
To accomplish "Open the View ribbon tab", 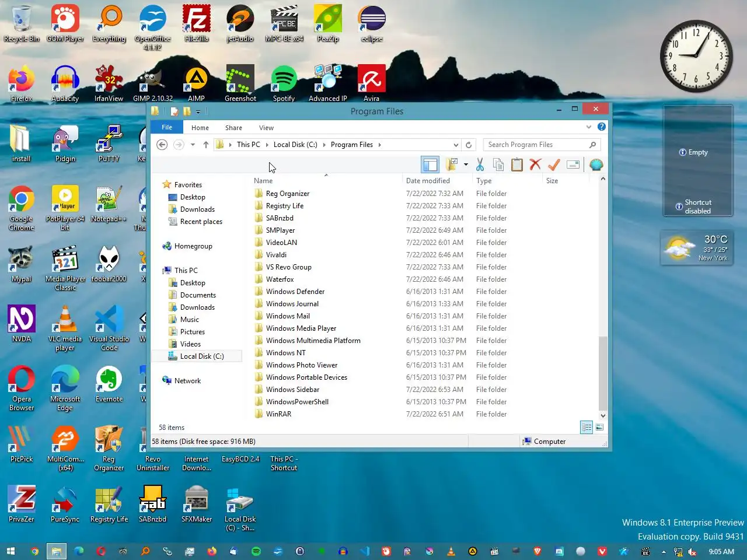I will 266,128.
